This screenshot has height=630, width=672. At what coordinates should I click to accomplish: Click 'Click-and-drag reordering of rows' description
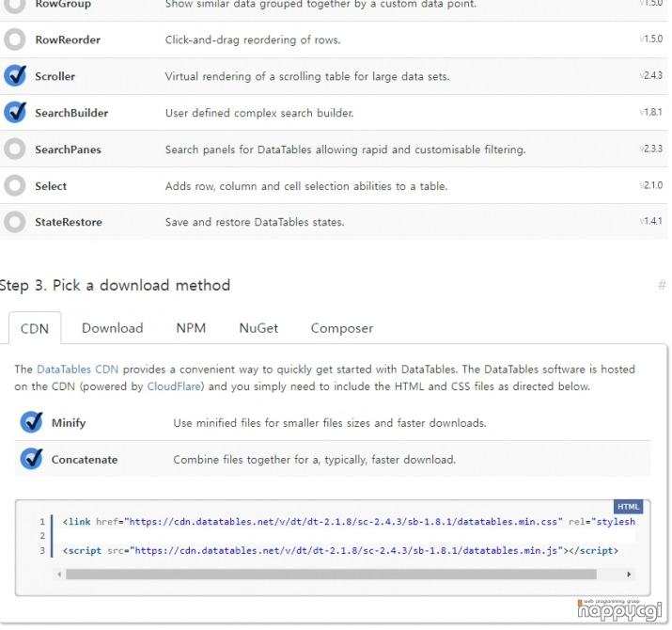(x=253, y=39)
